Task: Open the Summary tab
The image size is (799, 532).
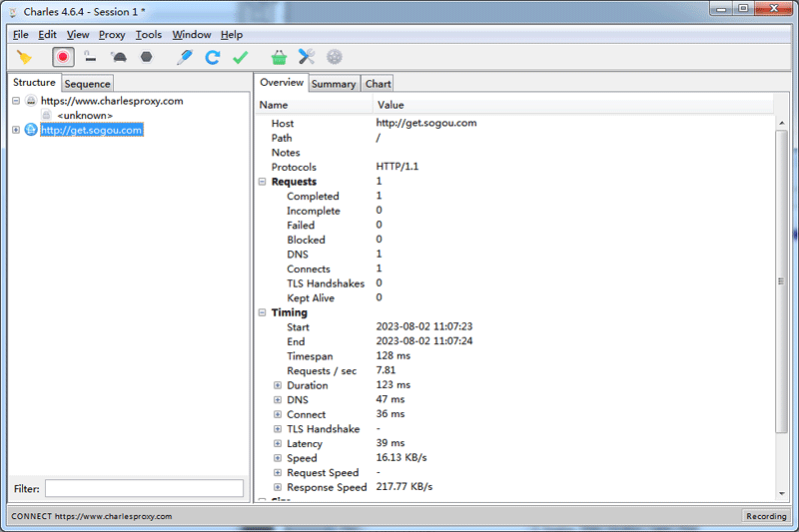Action: pyautogui.click(x=333, y=84)
